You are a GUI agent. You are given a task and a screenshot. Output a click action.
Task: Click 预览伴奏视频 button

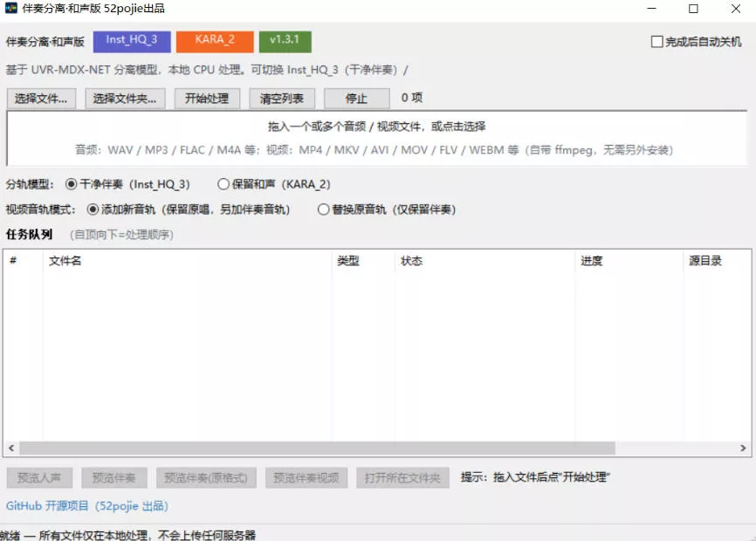(306, 478)
